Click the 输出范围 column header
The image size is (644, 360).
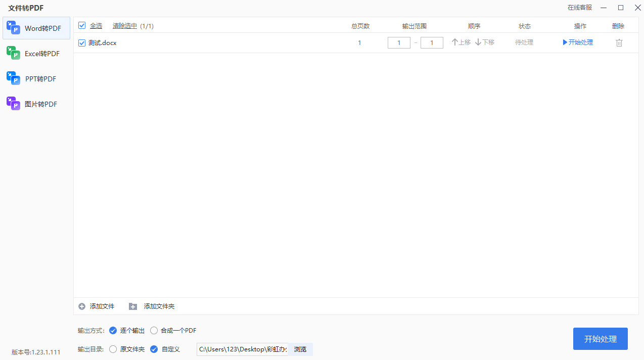click(x=415, y=26)
